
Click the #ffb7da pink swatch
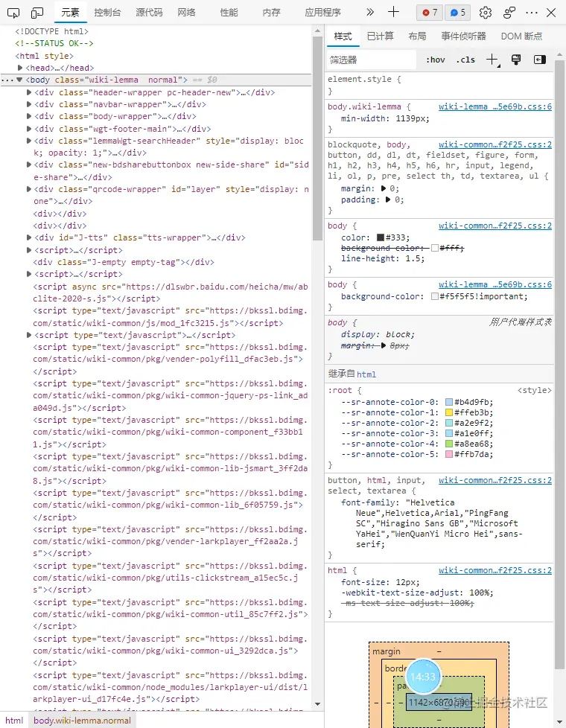point(449,454)
